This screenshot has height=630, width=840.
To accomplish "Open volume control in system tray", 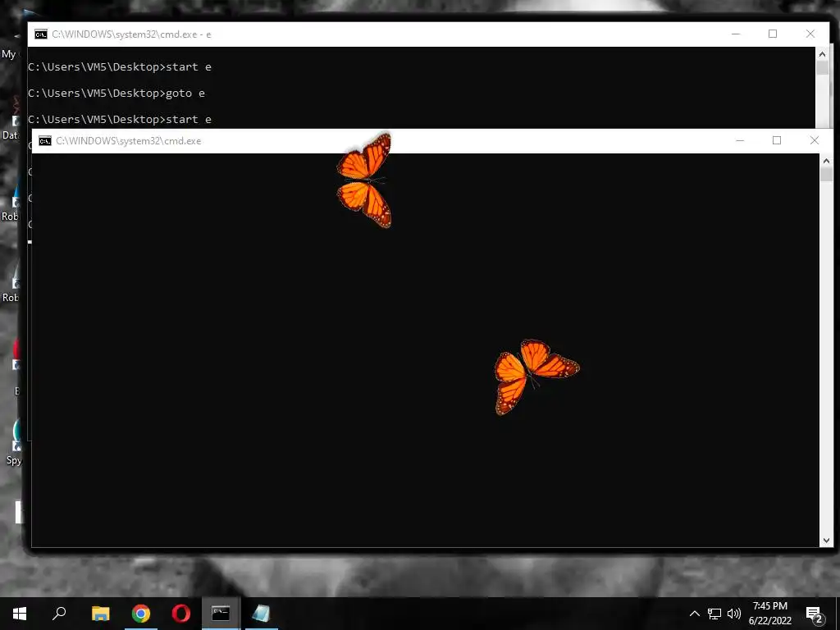I will pyautogui.click(x=734, y=614).
